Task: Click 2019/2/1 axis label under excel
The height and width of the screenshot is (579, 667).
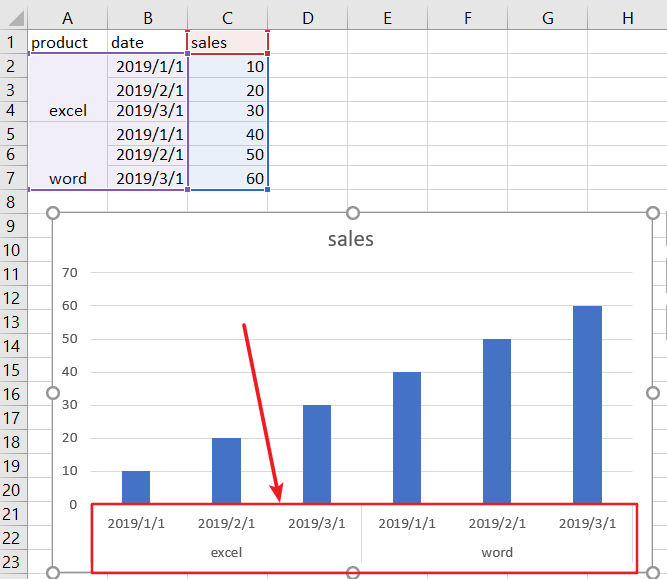Action: point(226,523)
